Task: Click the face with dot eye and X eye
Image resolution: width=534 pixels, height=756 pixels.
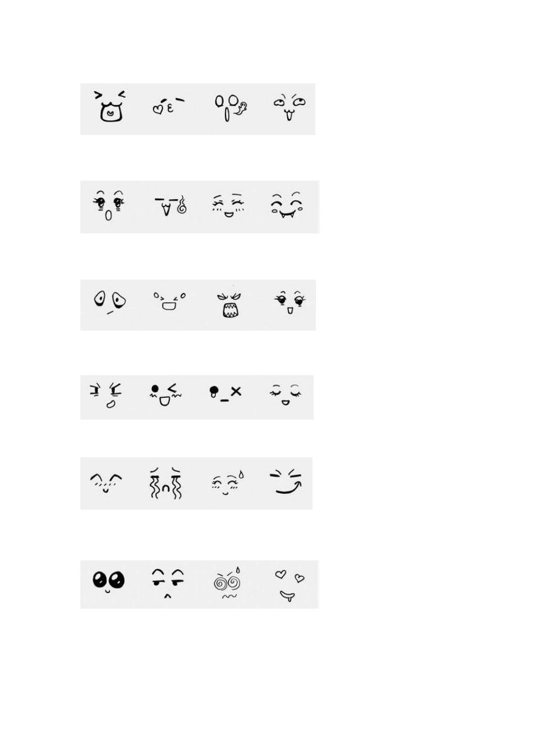Action: click(x=225, y=392)
